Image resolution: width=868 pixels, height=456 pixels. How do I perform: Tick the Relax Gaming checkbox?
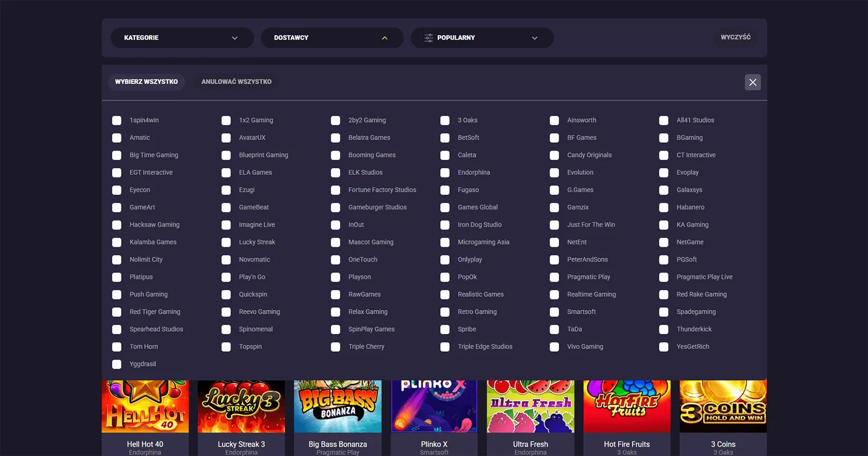point(336,312)
